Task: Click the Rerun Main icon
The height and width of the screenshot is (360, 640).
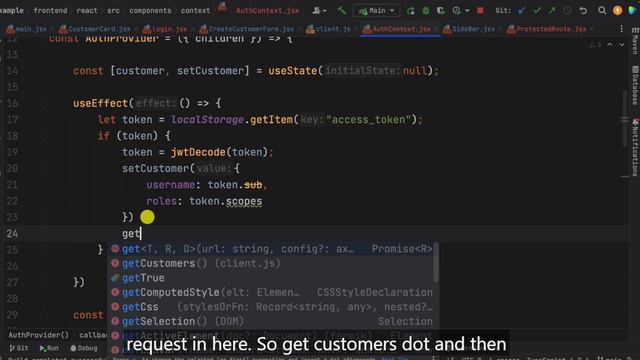Action: pos(411,11)
